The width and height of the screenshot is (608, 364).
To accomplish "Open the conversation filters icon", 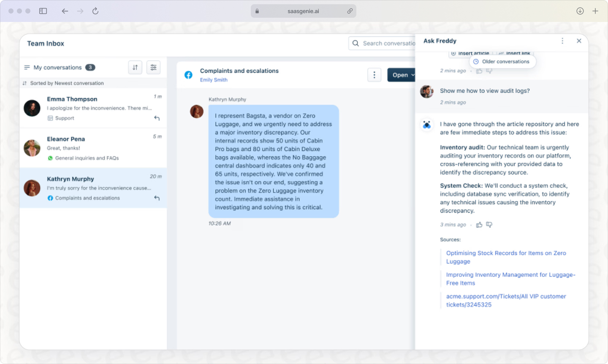I will [x=153, y=67].
